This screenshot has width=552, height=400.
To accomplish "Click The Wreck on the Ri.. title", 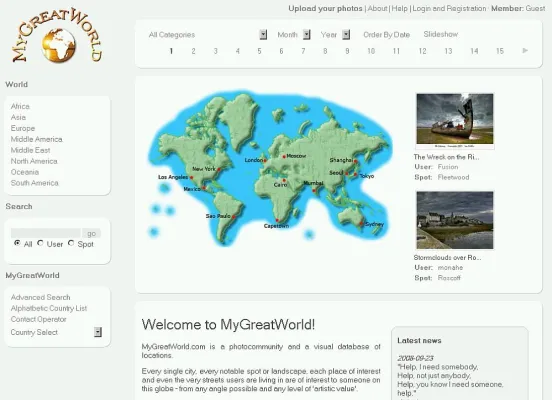I will [x=446, y=157].
